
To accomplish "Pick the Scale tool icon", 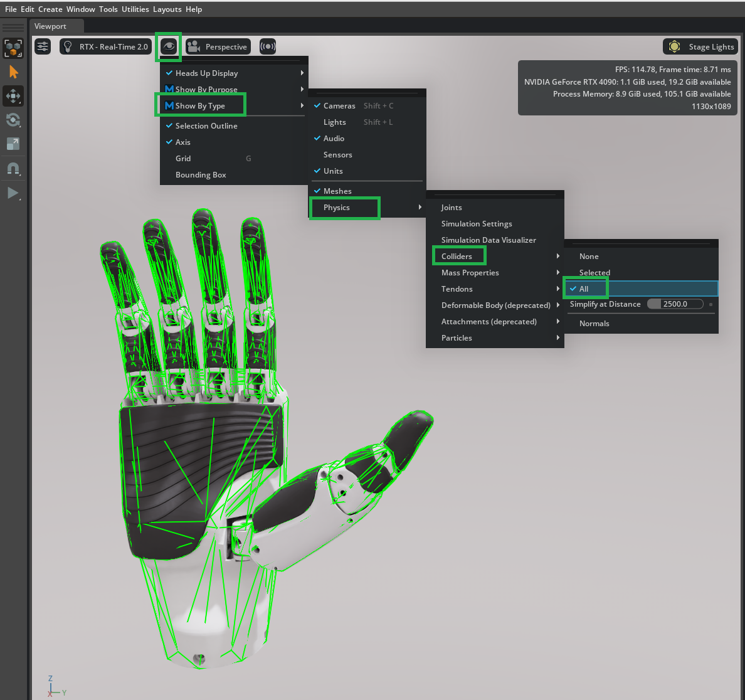I will click(13, 144).
